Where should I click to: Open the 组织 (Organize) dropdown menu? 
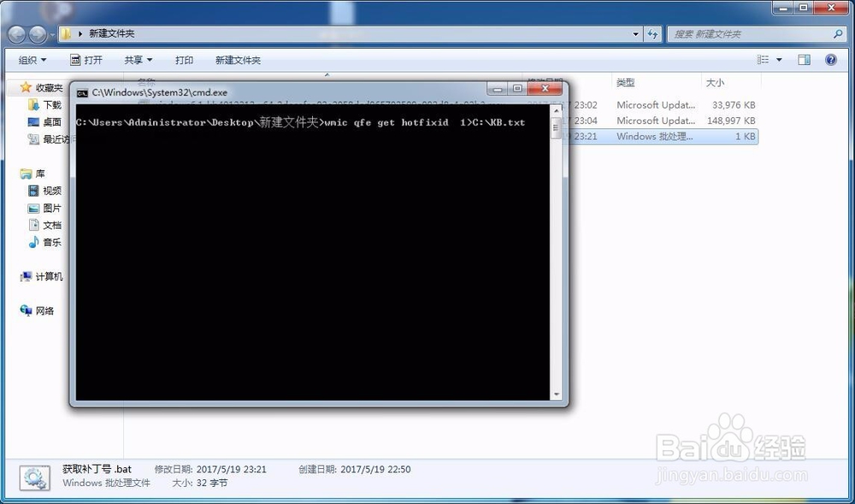32,59
